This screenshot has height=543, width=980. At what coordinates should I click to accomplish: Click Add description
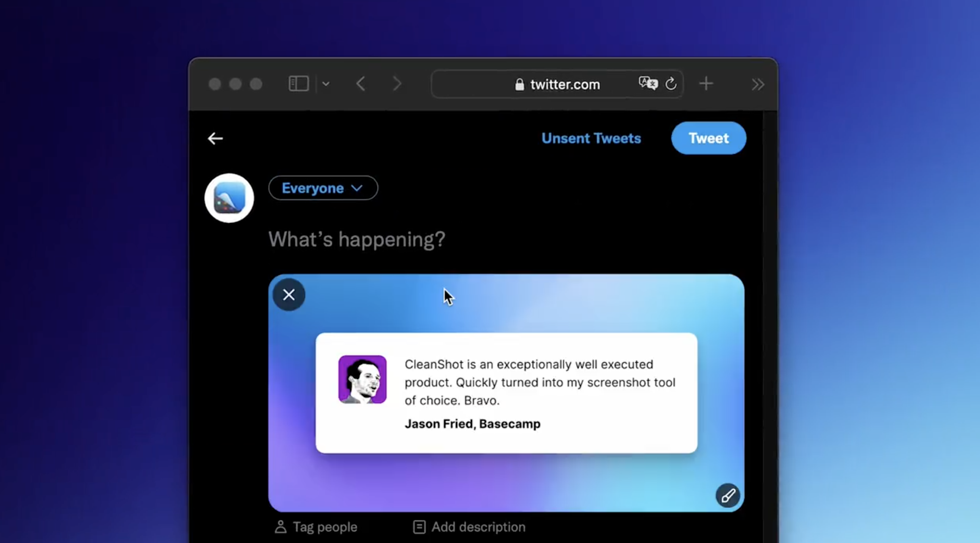(469, 527)
